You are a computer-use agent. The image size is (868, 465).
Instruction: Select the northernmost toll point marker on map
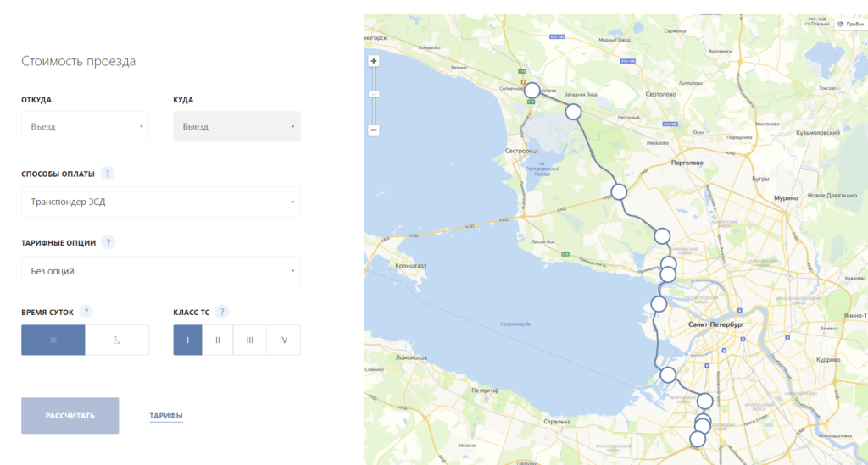(531, 90)
